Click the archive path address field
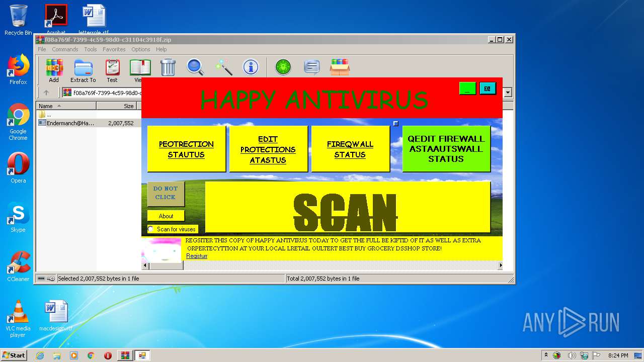This screenshot has width=644, height=362. [283, 93]
